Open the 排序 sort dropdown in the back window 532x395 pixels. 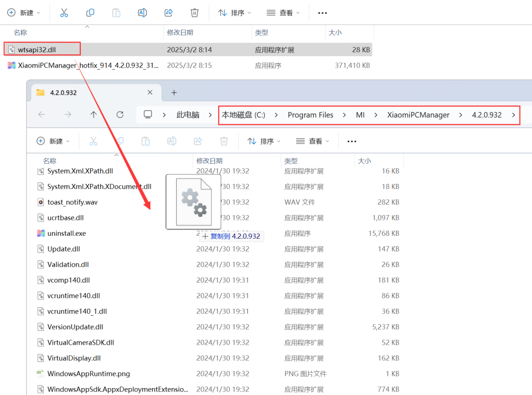tap(234, 13)
